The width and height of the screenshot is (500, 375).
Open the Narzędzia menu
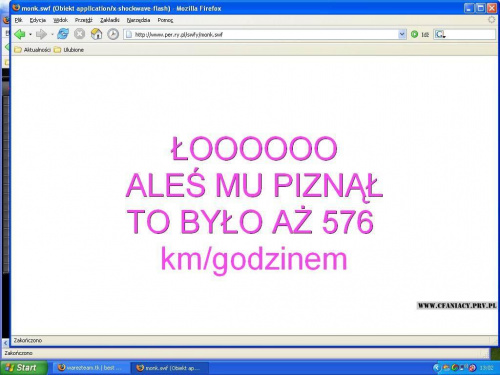tap(138, 20)
